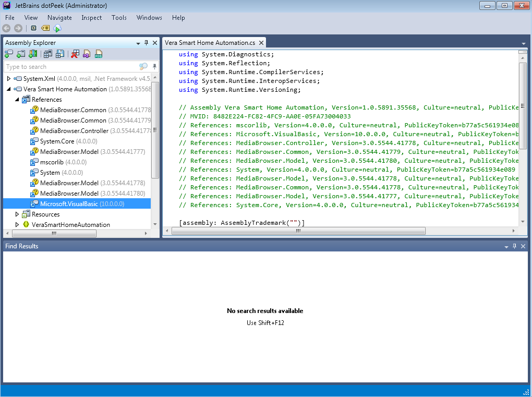This screenshot has width=532, height=397.
Task: Open the Navigate menu
Action: click(x=59, y=18)
